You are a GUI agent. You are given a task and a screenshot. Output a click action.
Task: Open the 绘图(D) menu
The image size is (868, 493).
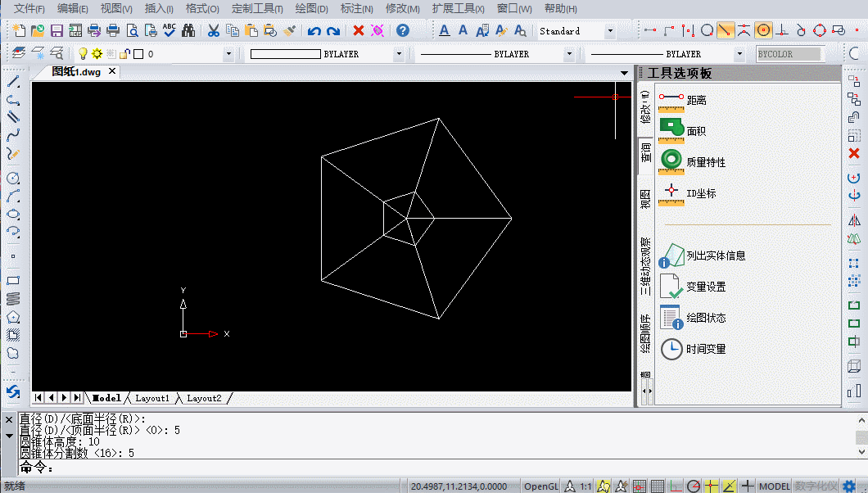[312, 8]
